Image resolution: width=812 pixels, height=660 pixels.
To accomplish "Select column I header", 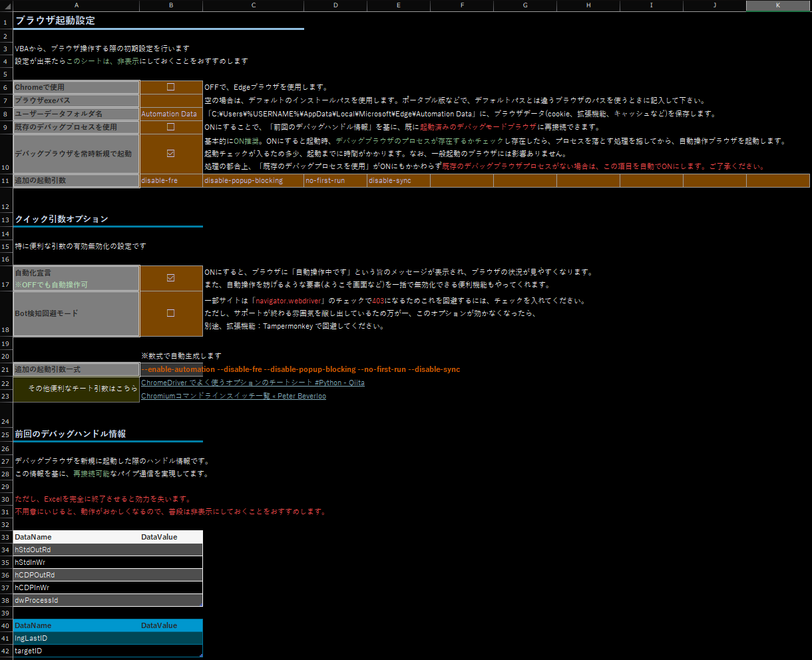I will click(x=652, y=5).
